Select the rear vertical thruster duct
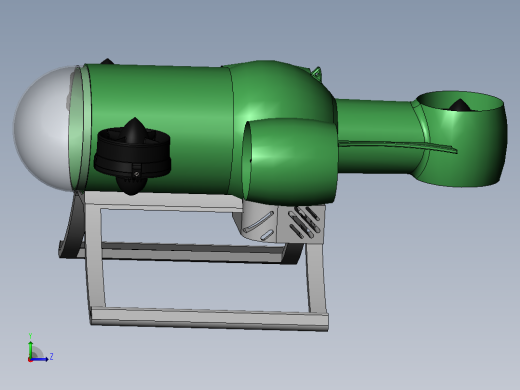Screen dimensions: 520x390 coord(462,138)
